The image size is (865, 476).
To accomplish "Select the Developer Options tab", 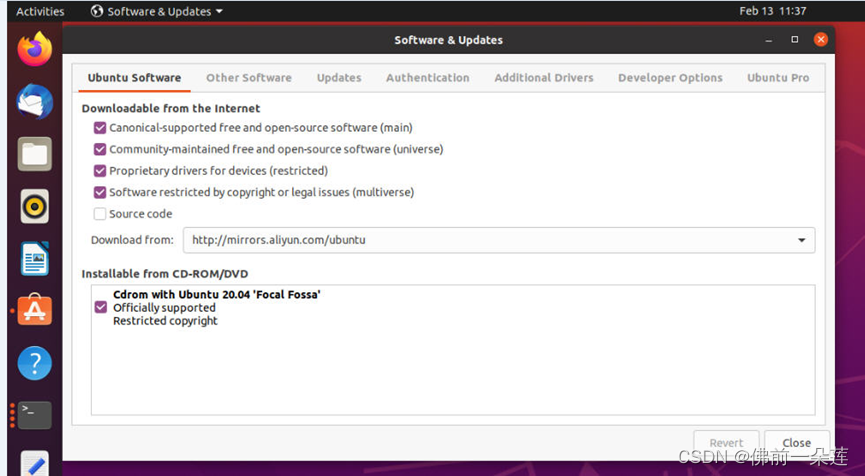I will [x=670, y=78].
